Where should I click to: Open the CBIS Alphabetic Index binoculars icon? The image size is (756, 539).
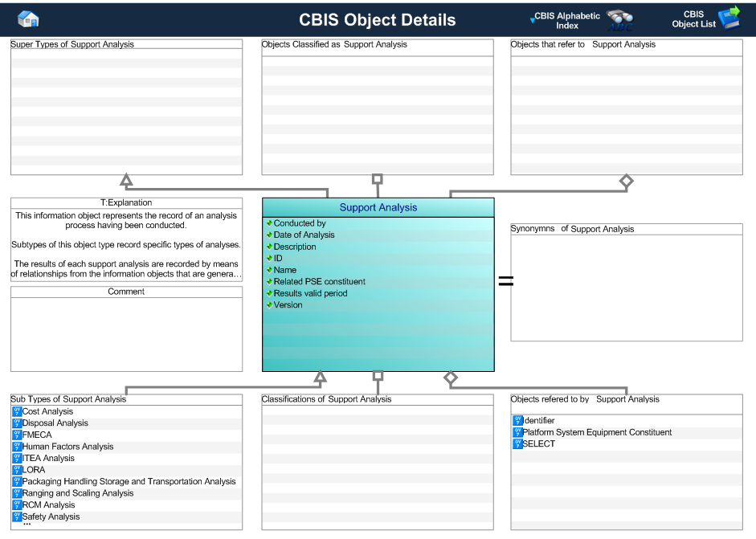click(620, 20)
